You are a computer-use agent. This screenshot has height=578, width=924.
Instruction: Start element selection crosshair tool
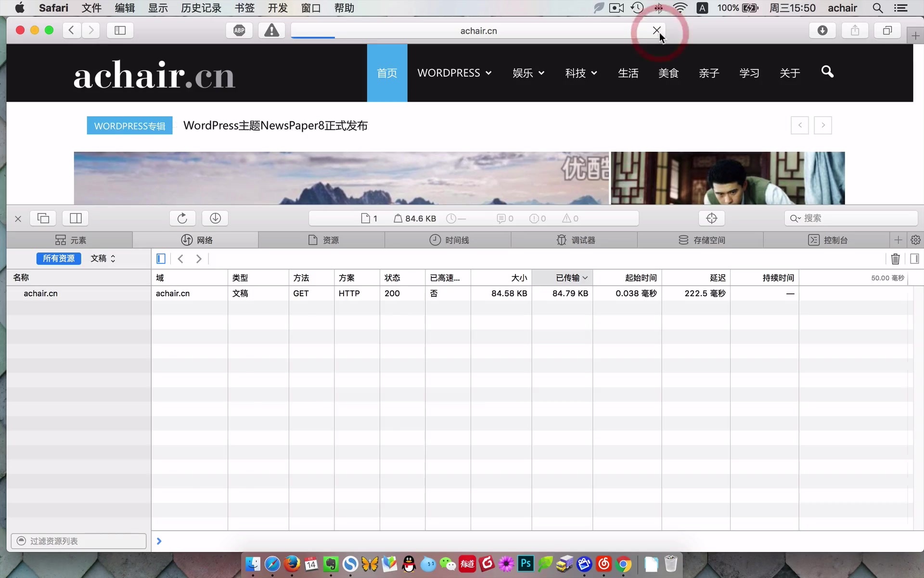click(712, 218)
